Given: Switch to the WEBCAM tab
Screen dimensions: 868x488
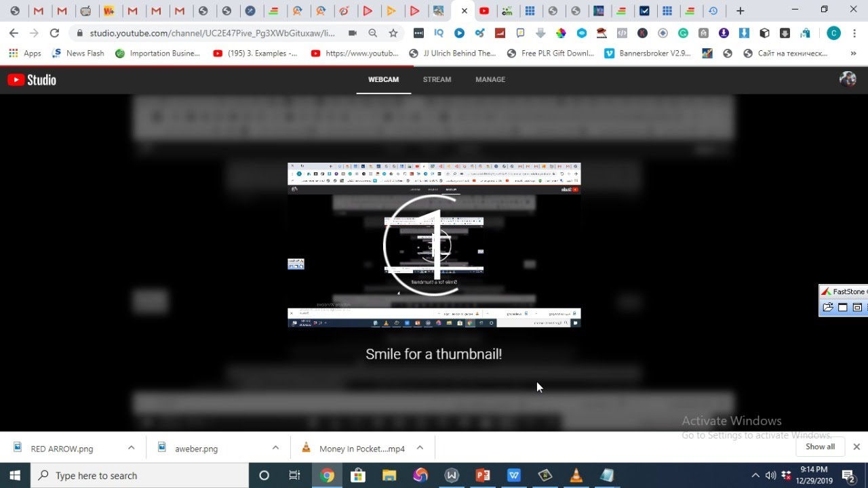Looking at the screenshot, I should [383, 79].
